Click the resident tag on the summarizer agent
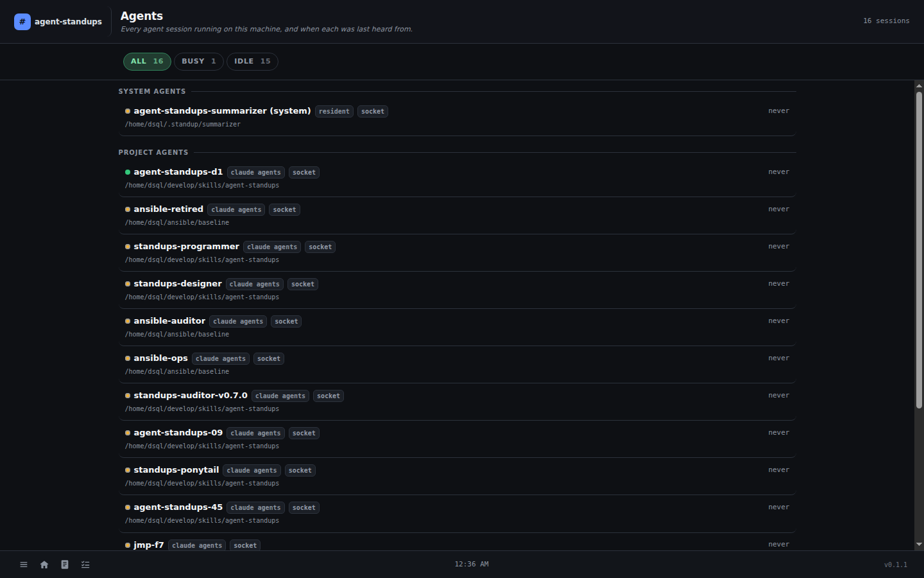The height and width of the screenshot is (578, 924). [x=334, y=112]
